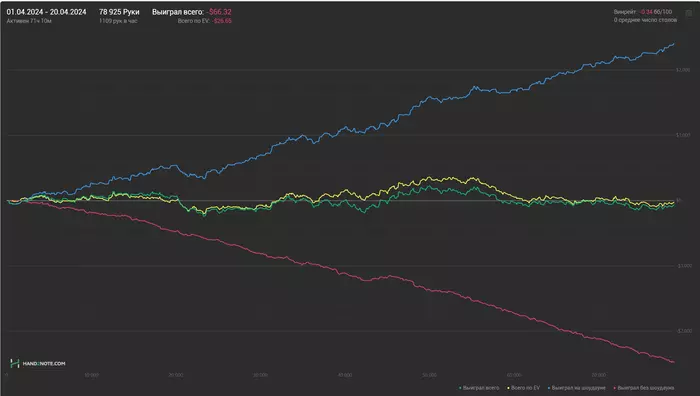This screenshot has width=700, height=396.
Task: Open the 01.04.2024 - 20.04.2024 date range
Action: tap(46, 12)
